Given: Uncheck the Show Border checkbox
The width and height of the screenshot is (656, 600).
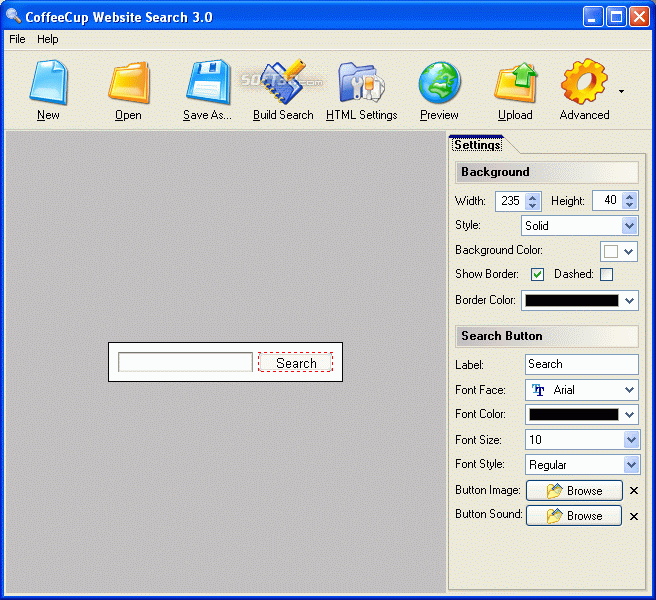Looking at the screenshot, I should pos(537,274).
